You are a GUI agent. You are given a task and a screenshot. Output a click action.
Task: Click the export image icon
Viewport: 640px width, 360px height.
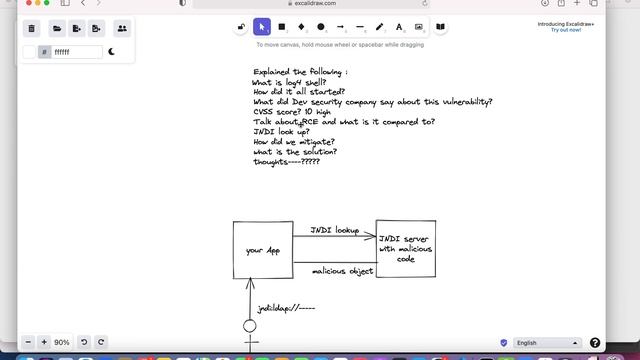(96, 29)
